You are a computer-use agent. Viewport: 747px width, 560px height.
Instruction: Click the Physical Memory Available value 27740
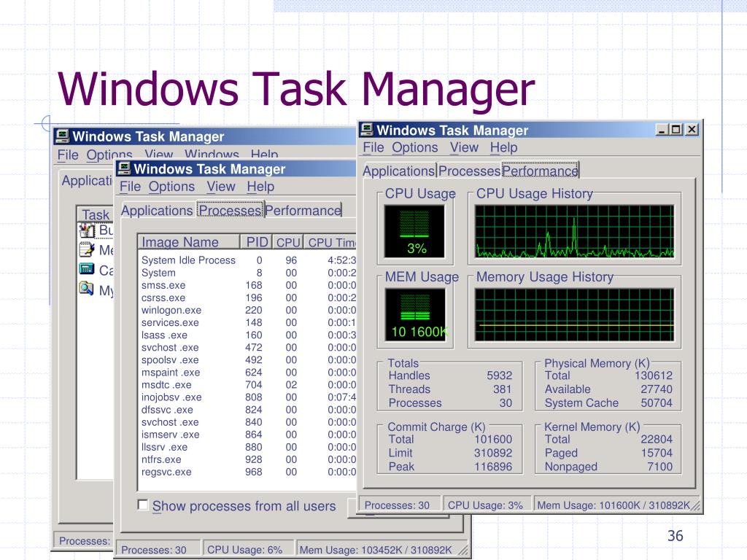click(657, 389)
